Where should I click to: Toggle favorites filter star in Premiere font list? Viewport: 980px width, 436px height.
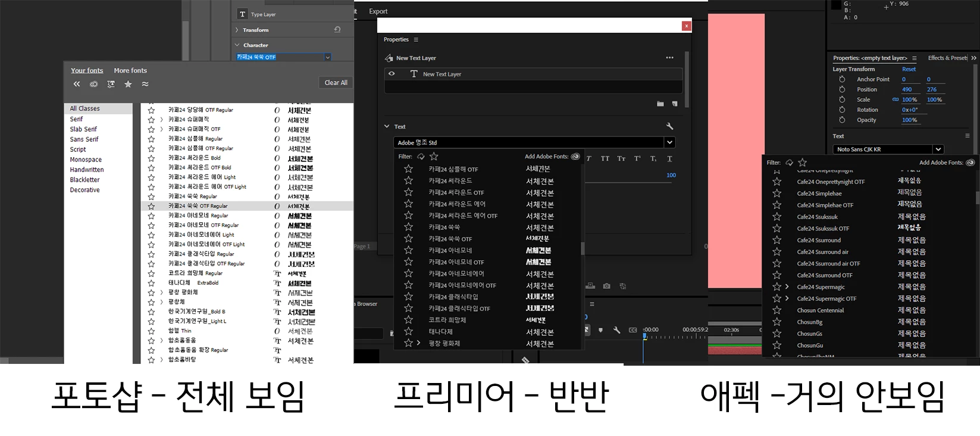click(x=434, y=157)
